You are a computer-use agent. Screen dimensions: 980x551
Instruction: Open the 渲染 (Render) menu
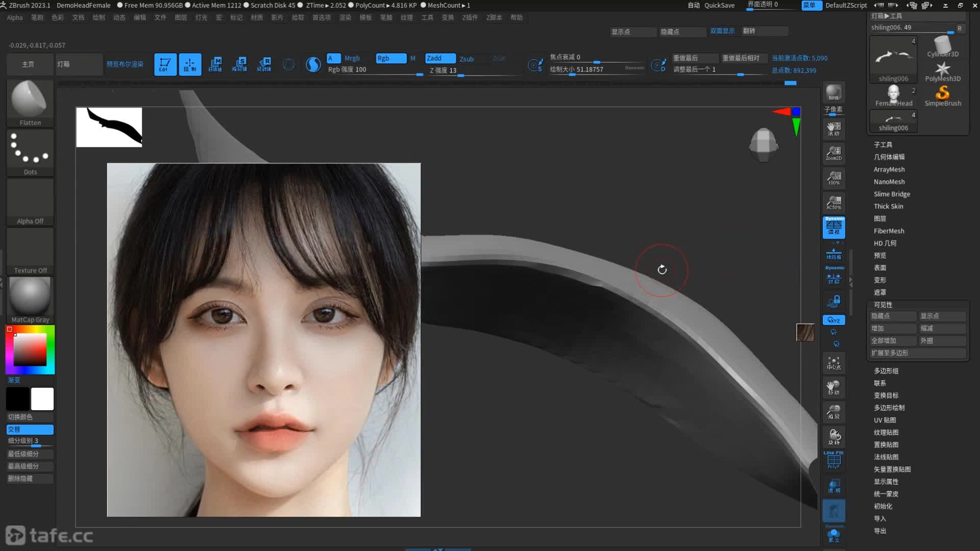[345, 17]
